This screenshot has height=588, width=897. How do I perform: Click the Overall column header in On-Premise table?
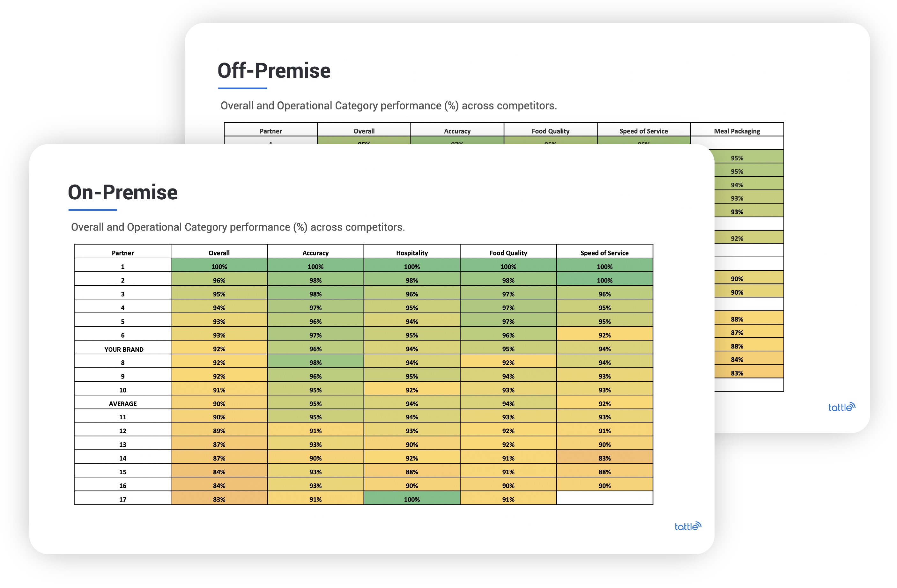point(219,253)
